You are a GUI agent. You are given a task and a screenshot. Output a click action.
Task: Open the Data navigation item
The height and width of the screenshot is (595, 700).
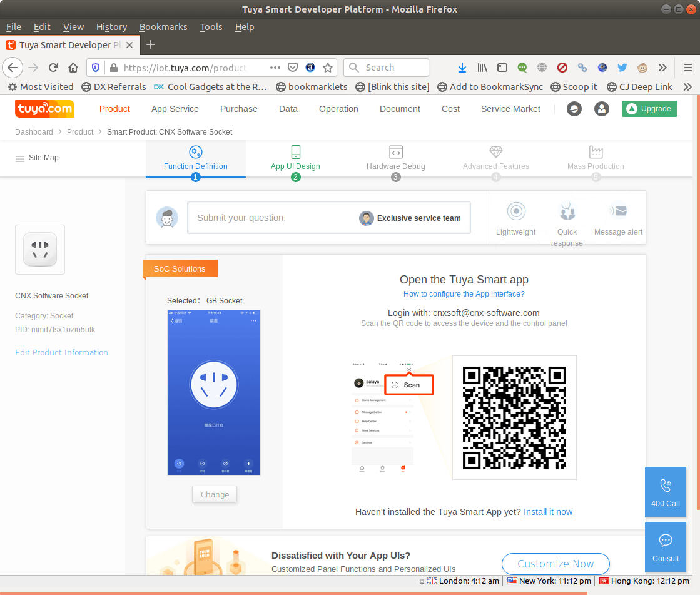[288, 109]
